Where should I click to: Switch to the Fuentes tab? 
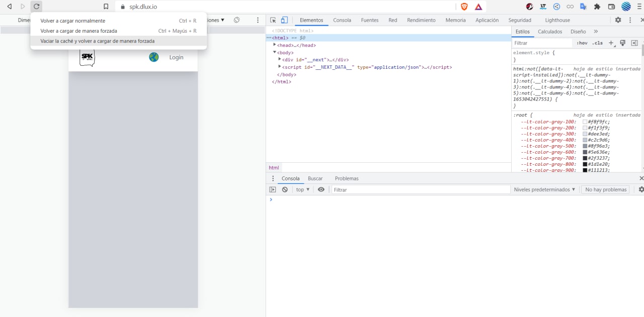coord(370,20)
